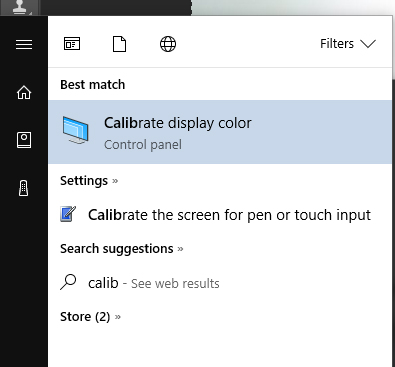
Task: Expand the Filters dropdown
Action: [348, 44]
